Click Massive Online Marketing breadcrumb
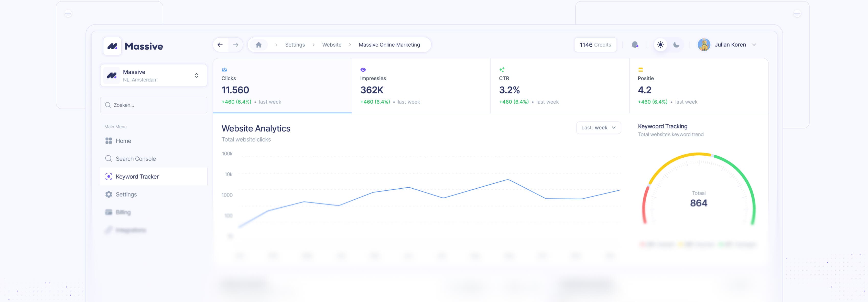Image resolution: width=868 pixels, height=302 pixels. pos(389,45)
